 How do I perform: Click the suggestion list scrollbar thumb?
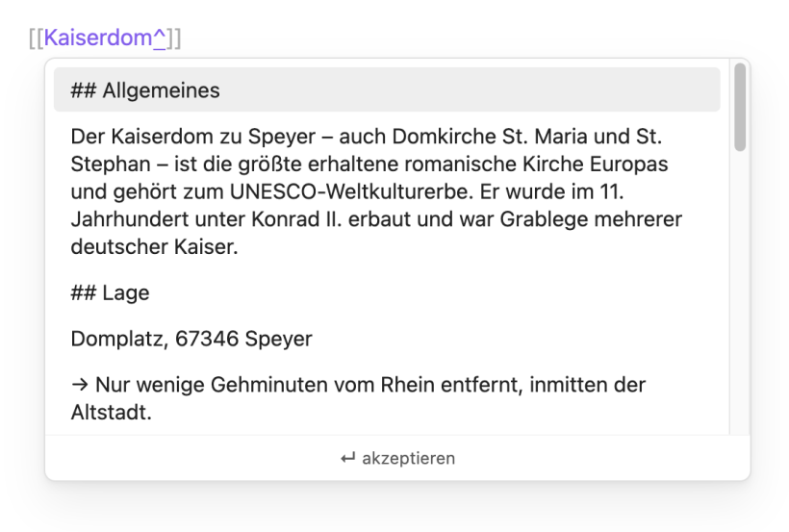click(x=740, y=107)
